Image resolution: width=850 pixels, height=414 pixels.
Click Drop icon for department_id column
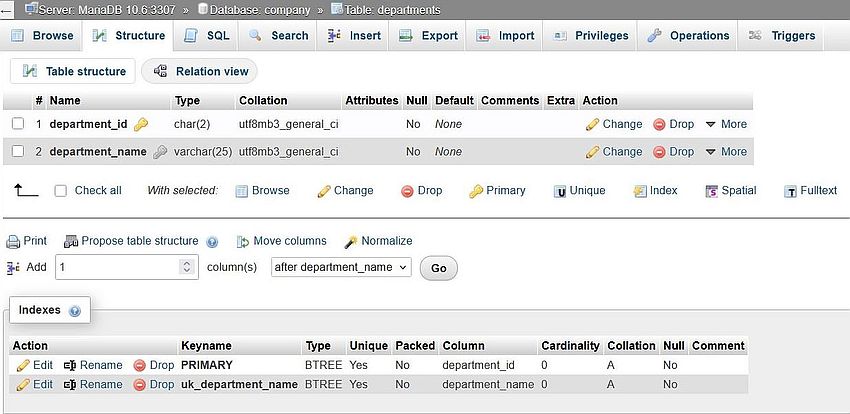(x=659, y=125)
